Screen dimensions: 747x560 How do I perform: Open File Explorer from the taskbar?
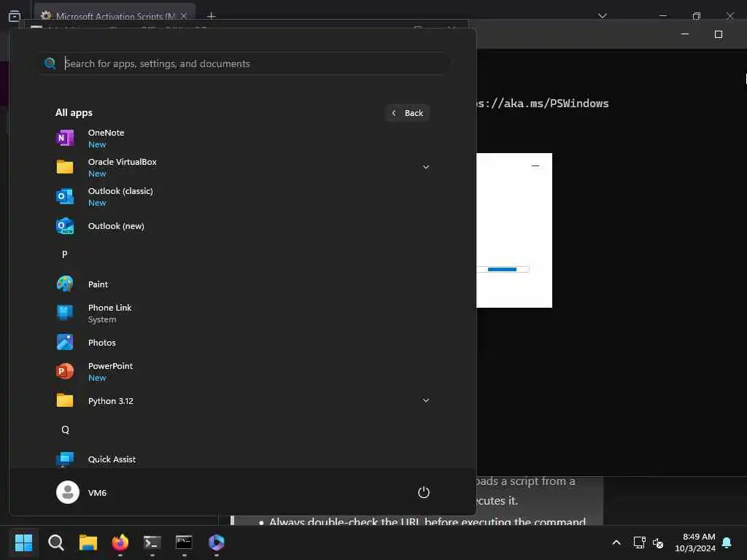(88, 542)
